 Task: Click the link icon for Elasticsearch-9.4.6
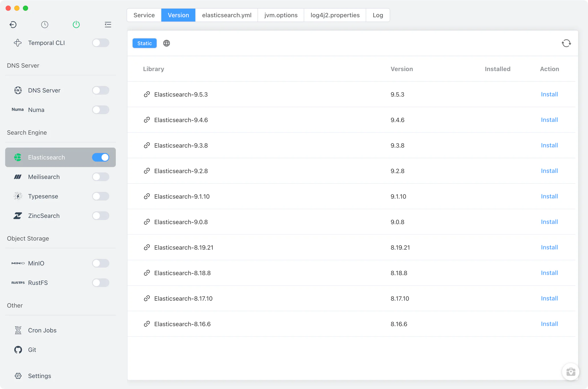(x=147, y=120)
